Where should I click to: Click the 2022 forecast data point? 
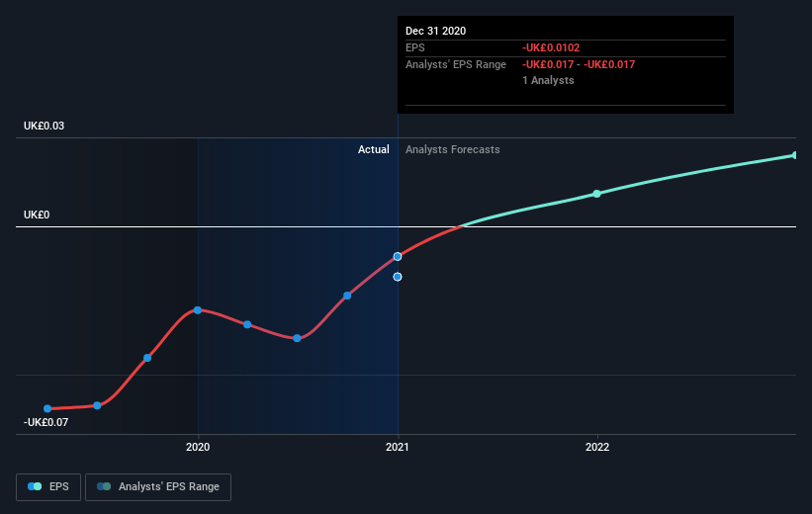(596, 194)
